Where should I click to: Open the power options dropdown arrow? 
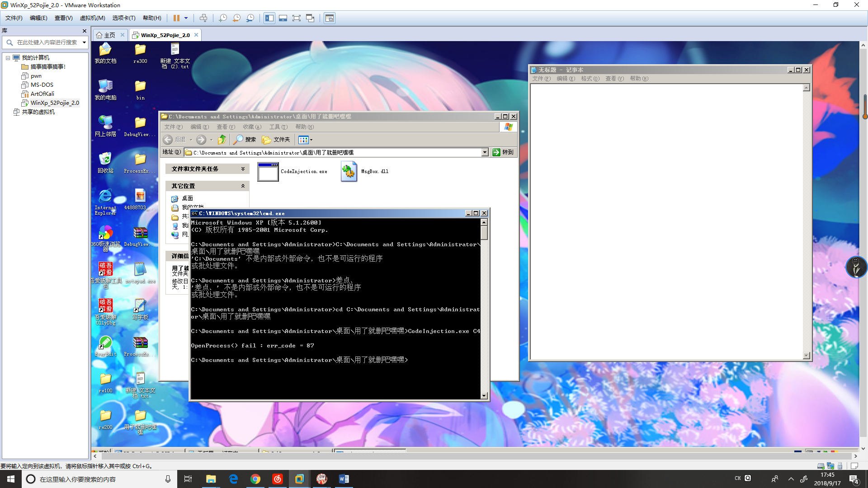186,18
